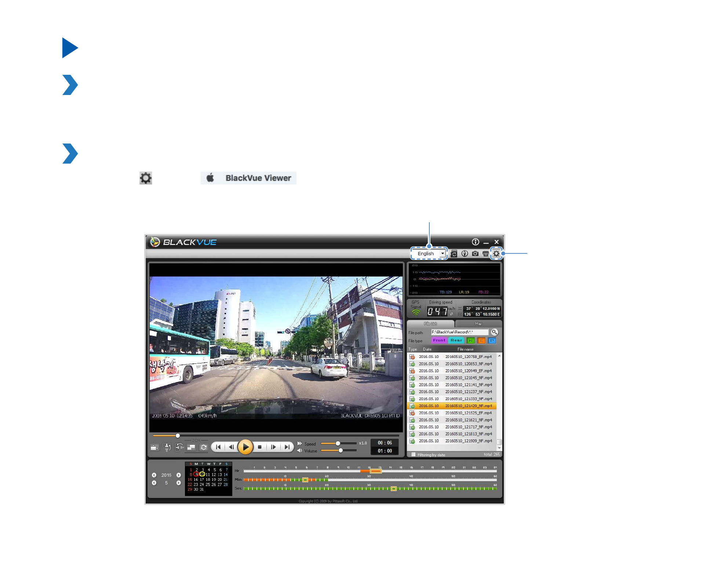The width and height of the screenshot is (728, 582).
Task: Select file 20160510_120758_EF.mp4
Action: pyautogui.click(x=452, y=357)
